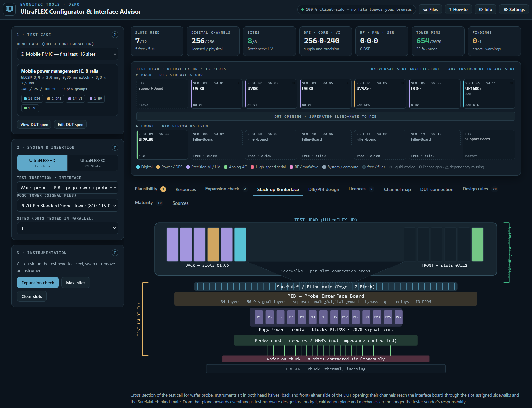Screen dimensions: 532x408
Task: Click the Sites 8/8 Bottleneck card
Action: pos(270,41)
